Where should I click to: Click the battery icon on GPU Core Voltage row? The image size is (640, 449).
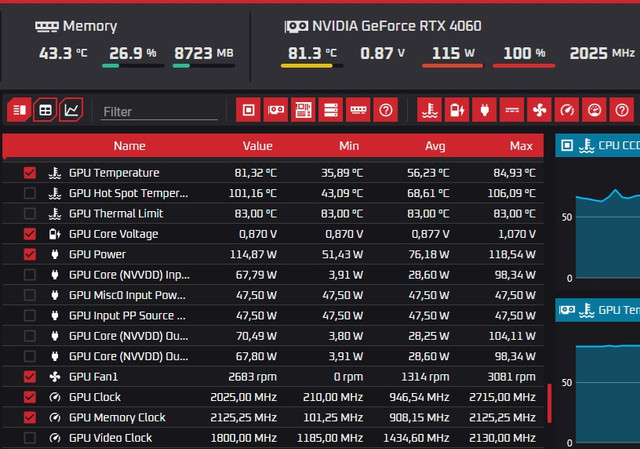pyautogui.click(x=55, y=234)
